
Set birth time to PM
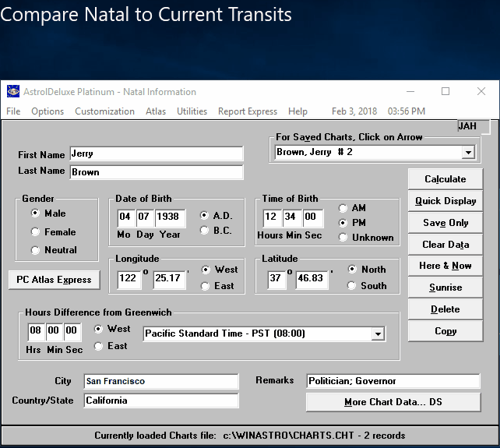[343, 223]
